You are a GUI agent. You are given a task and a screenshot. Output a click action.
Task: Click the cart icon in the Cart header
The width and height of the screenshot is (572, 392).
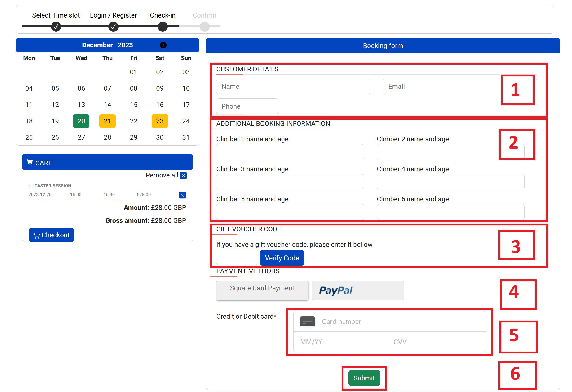pyautogui.click(x=30, y=163)
